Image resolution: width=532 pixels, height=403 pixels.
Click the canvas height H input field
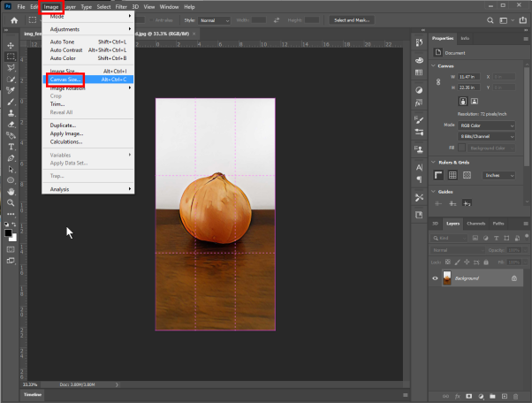(469, 87)
